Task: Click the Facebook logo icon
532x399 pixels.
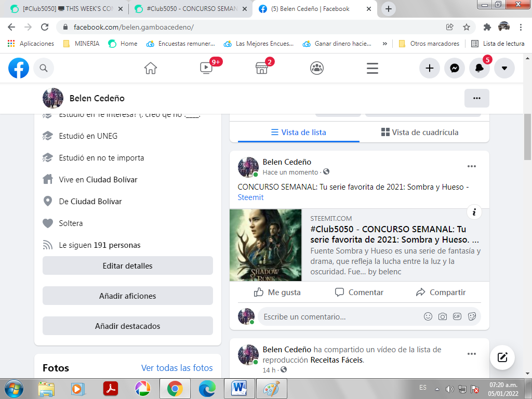Action: 19,68
